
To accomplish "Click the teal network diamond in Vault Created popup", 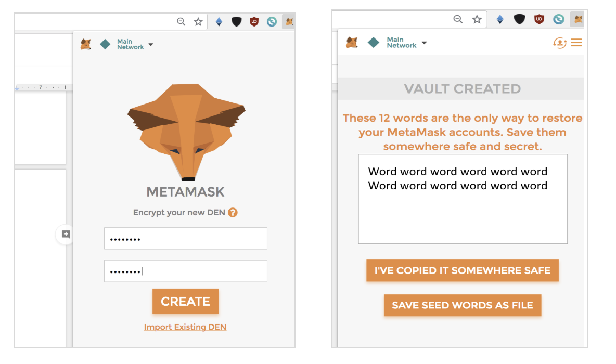I will point(373,43).
